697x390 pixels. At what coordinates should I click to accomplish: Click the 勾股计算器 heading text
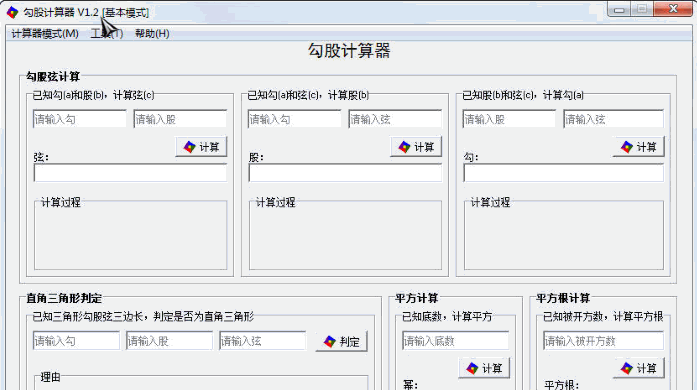tap(349, 51)
